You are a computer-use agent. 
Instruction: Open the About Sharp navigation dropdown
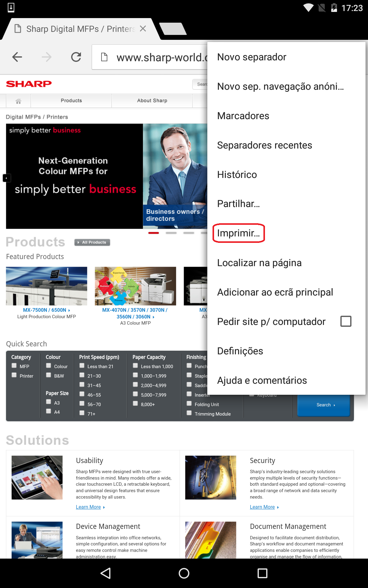[x=152, y=101]
